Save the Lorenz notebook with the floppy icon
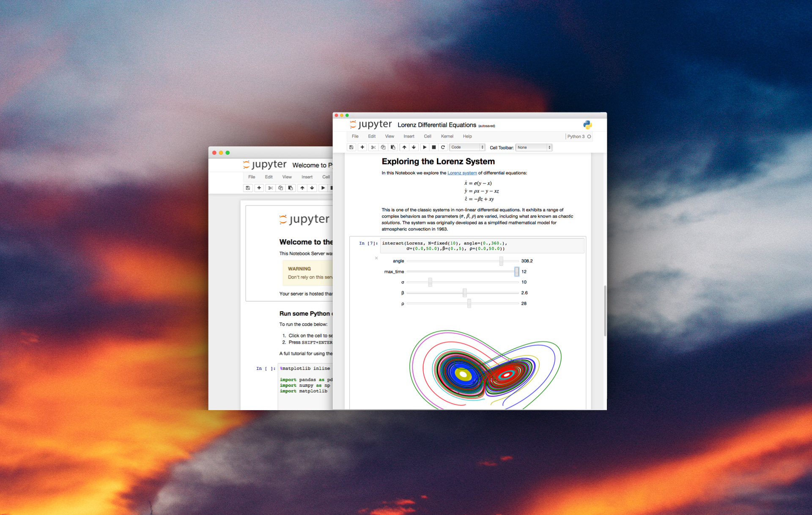The width and height of the screenshot is (812, 515). pos(351,147)
